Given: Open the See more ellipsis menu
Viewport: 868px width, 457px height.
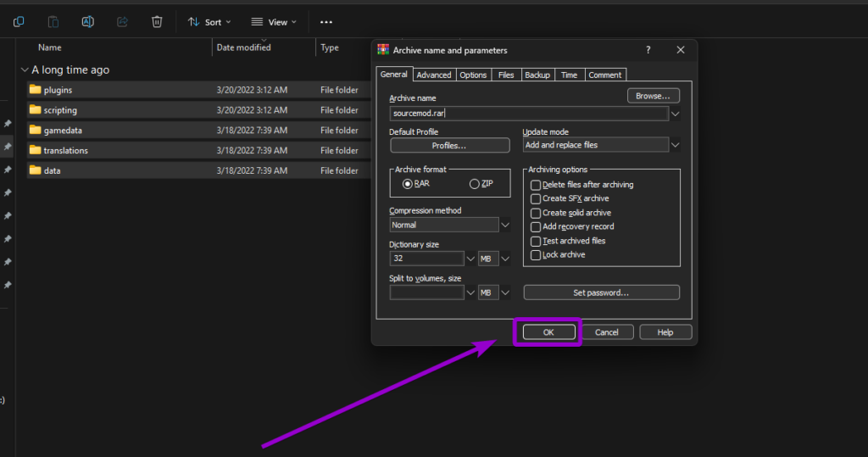Looking at the screenshot, I should [326, 22].
